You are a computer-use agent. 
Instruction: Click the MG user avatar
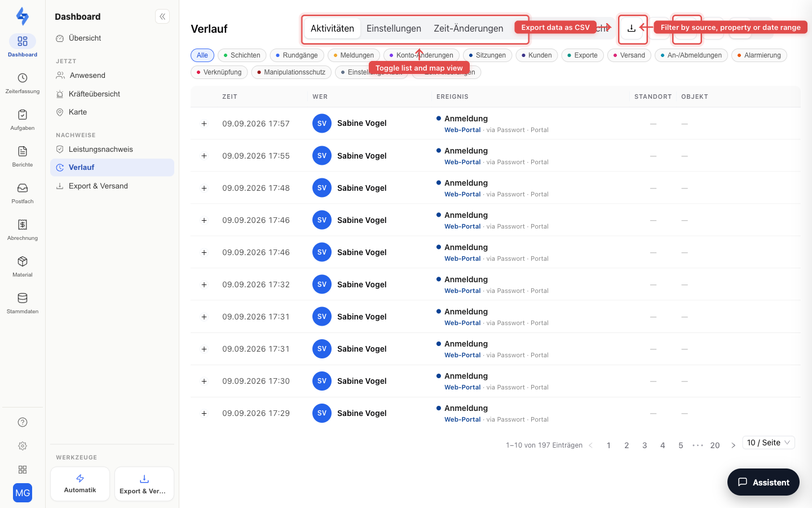pos(23,493)
